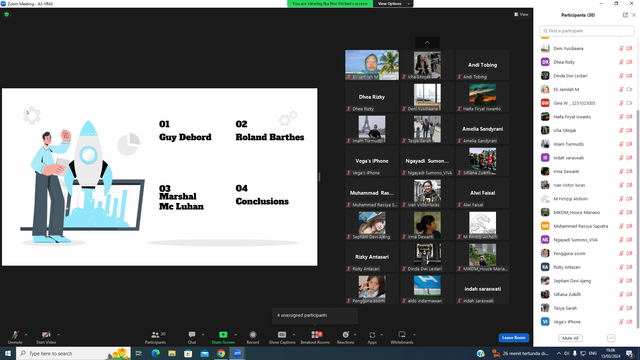Open the Participants tab in toolbar
The image size is (640, 360).
(x=155, y=337)
